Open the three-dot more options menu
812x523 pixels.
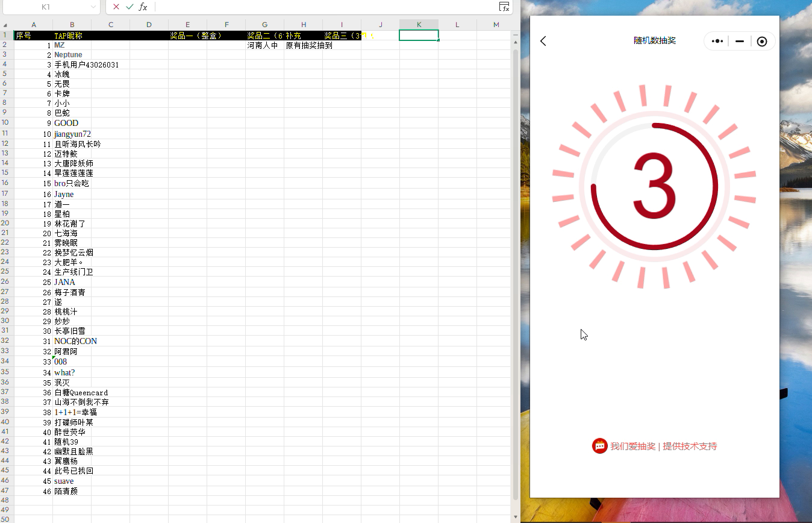(x=717, y=42)
